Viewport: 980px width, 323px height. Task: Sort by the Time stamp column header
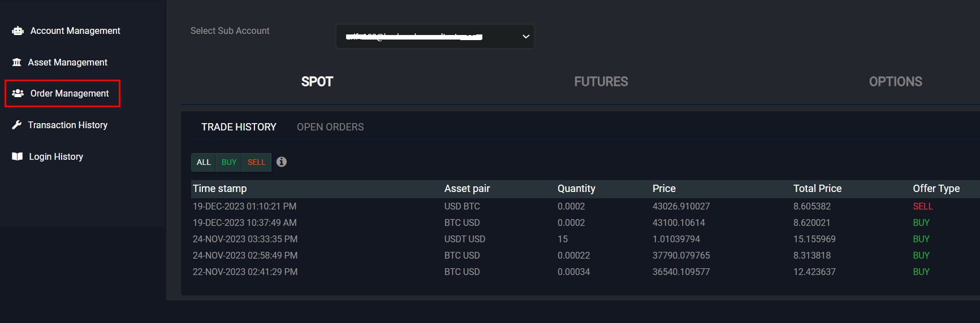click(x=220, y=189)
